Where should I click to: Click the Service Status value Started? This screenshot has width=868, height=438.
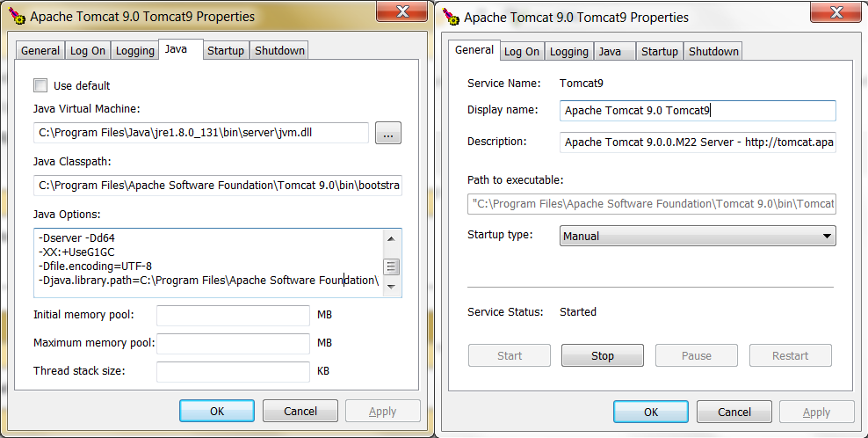(578, 311)
